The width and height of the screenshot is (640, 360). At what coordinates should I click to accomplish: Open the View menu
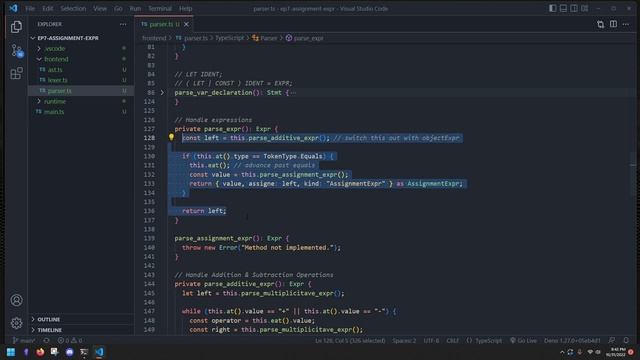pos(100,8)
